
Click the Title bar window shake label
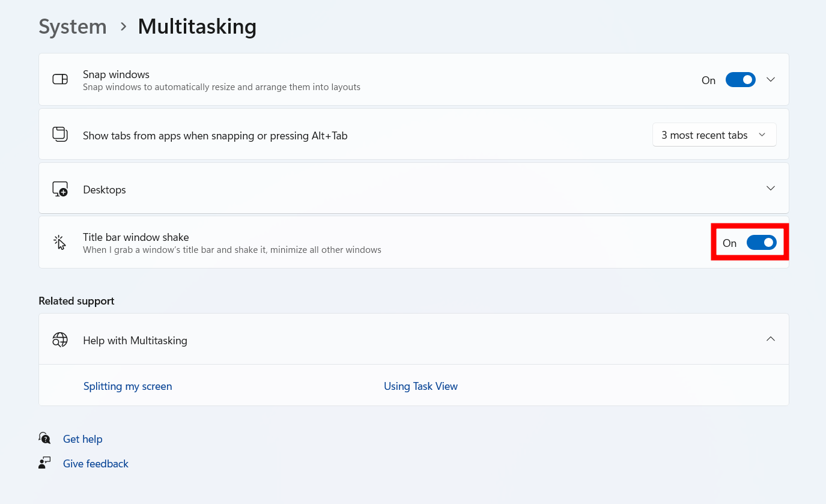[x=136, y=237]
